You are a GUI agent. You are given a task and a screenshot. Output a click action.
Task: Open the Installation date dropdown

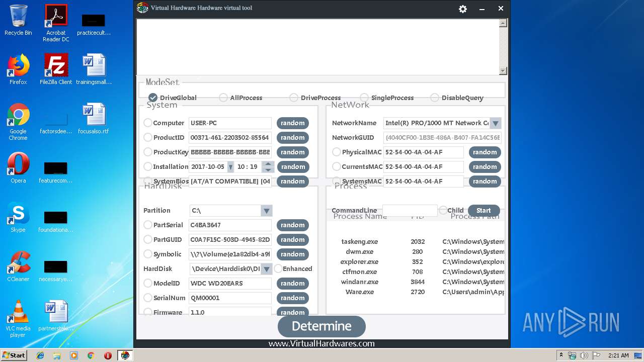click(230, 167)
